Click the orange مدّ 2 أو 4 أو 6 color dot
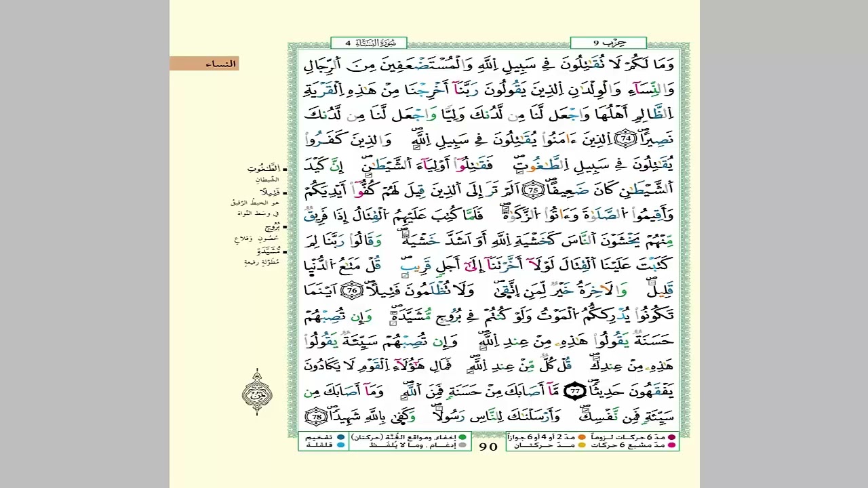 click(x=582, y=438)
